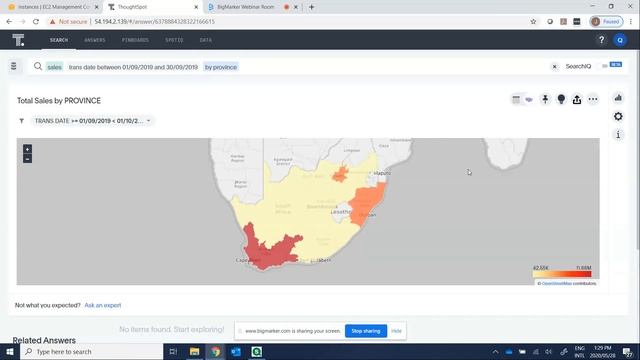
Task: Open the DATA tab
Action: [206, 40]
